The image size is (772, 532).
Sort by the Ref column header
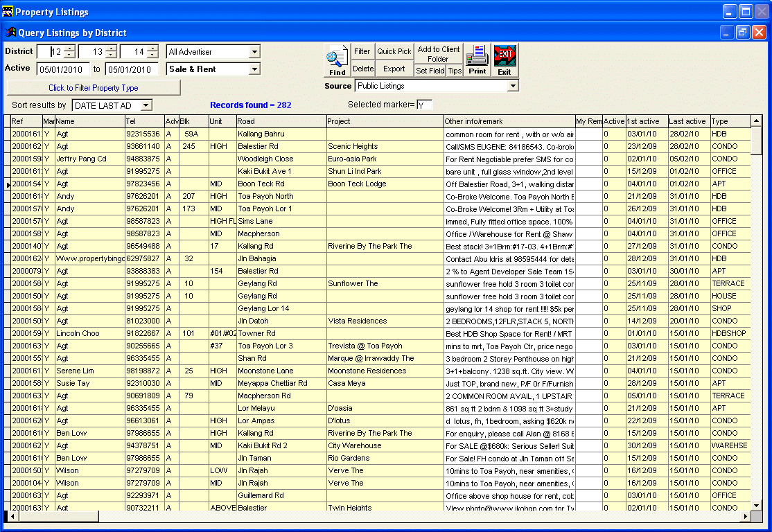[x=26, y=121]
